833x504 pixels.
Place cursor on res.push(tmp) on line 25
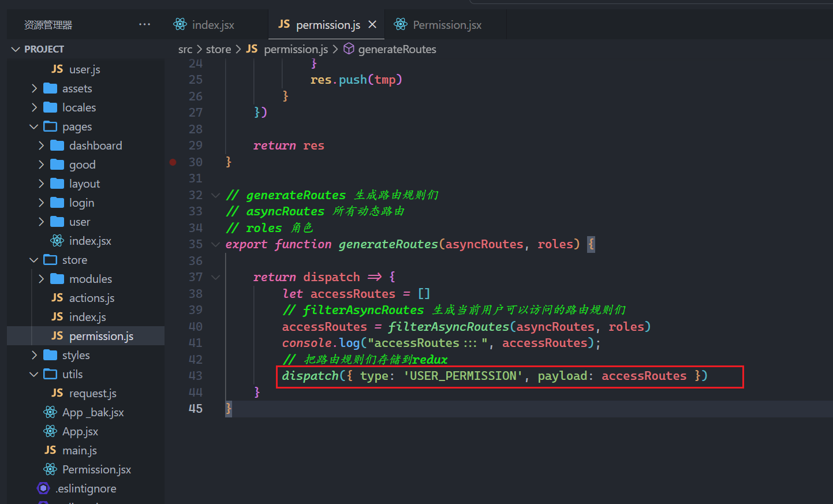[x=356, y=80]
